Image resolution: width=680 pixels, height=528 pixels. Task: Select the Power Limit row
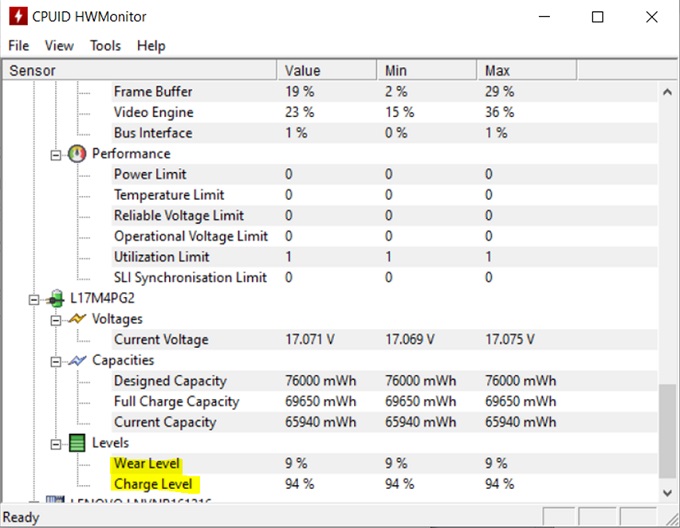click(x=384, y=174)
